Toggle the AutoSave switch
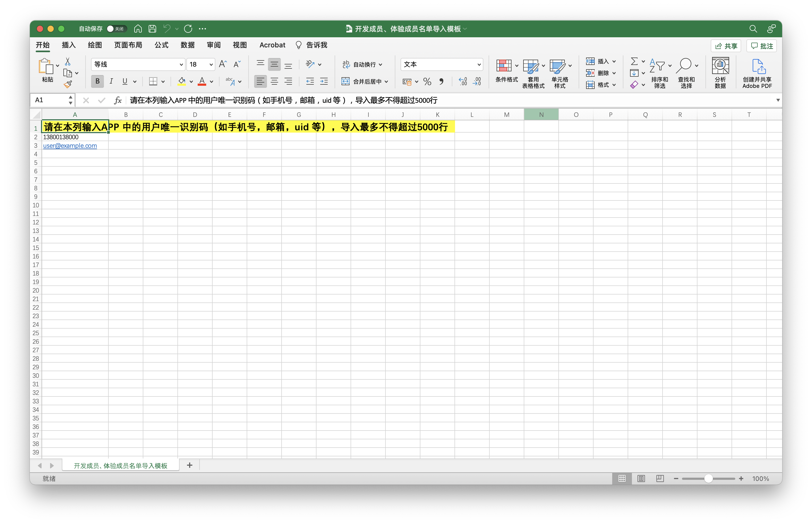 (x=116, y=28)
